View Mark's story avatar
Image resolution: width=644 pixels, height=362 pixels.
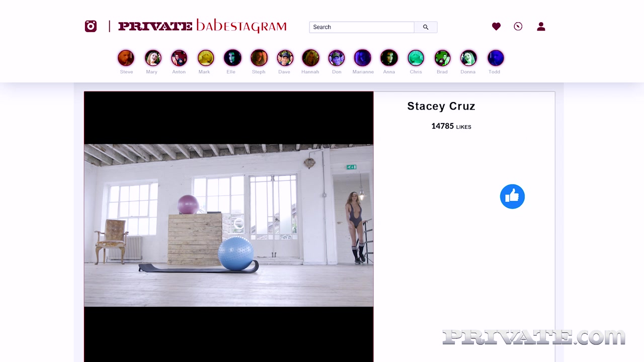click(205, 58)
